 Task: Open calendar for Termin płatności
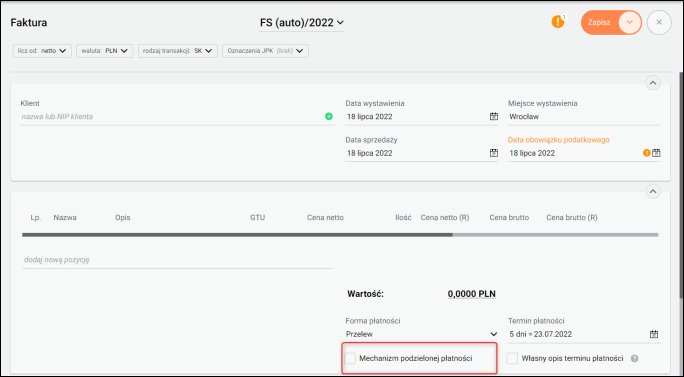point(653,334)
